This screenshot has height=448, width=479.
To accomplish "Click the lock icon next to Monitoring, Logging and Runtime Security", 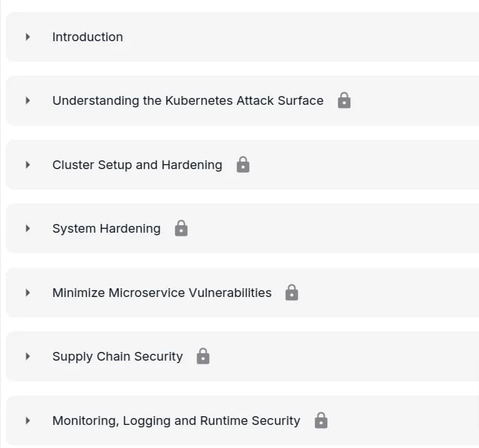I will [321, 421].
